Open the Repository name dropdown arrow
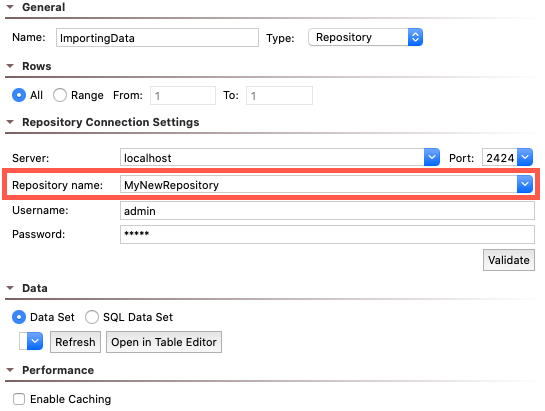Viewport: 545px width, 411px height. point(525,184)
